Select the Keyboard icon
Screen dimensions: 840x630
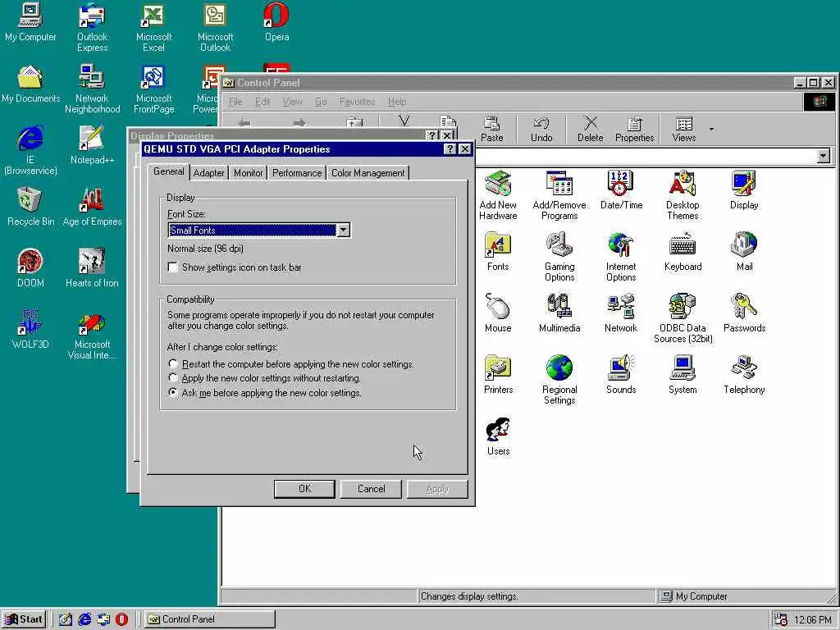(682, 251)
